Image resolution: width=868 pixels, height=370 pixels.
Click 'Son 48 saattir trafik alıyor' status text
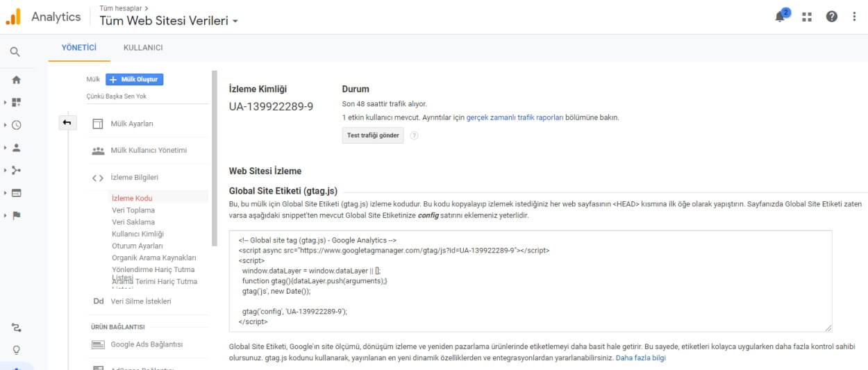tap(385, 103)
